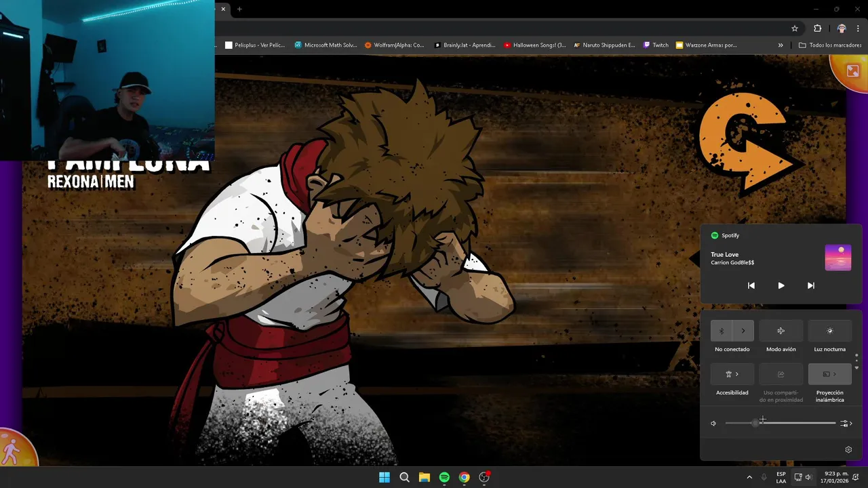Go to next quick settings page arrow
This screenshot has height=488, width=868.
click(x=856, y=367)
